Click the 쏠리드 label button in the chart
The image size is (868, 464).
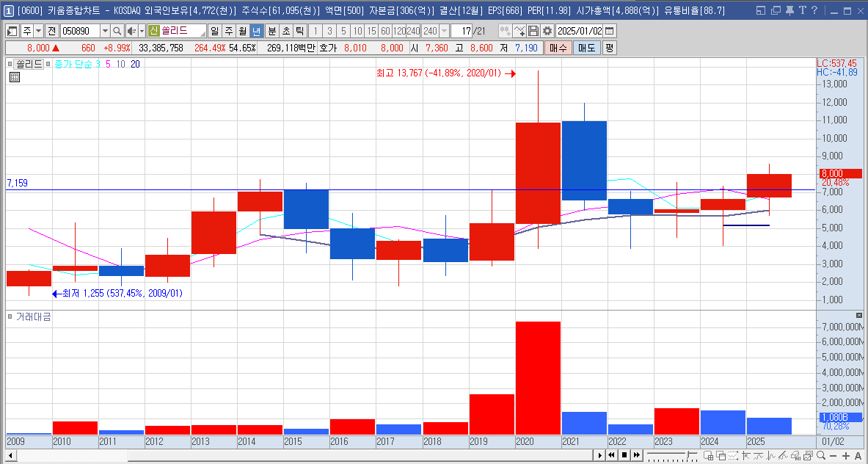[29, 64]
